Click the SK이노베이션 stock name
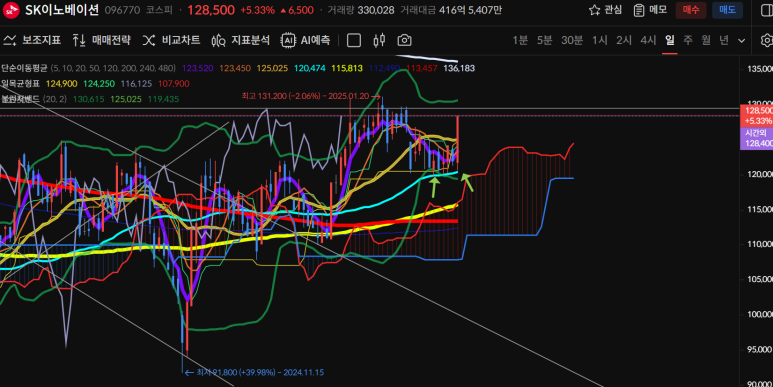The height and width of the screenshot is (387, 773). 62,10
